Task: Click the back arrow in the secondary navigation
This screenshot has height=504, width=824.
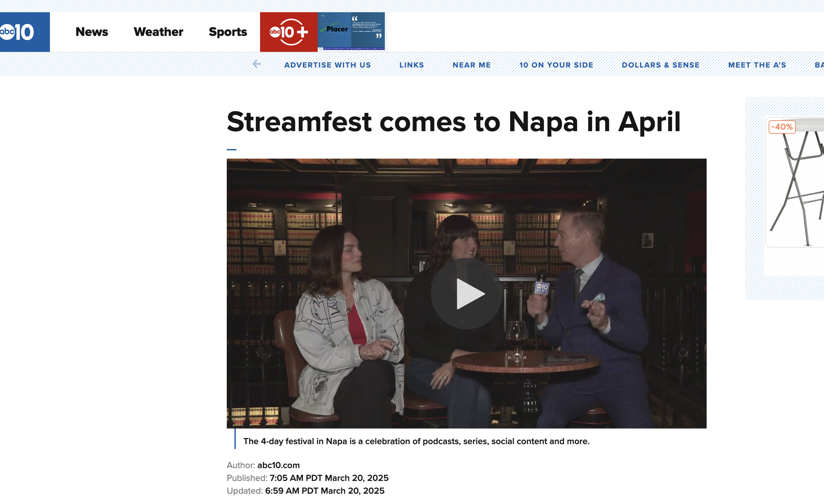Action: [x=257, y=65]
